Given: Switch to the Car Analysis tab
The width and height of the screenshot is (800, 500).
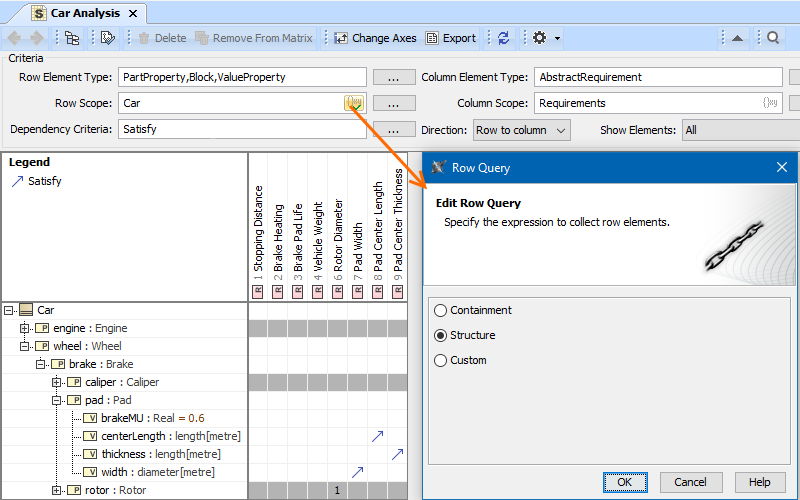Looking at the screenshot, I should 85,13.
